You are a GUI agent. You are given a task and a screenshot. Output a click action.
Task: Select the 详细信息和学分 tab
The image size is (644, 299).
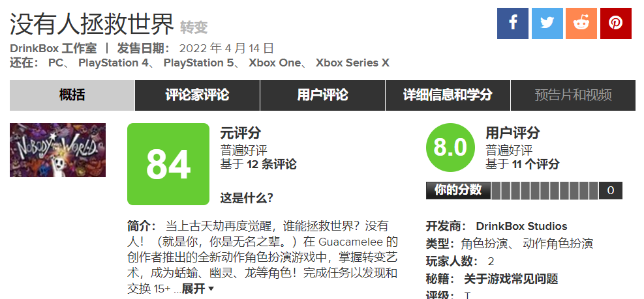point(448,95)
